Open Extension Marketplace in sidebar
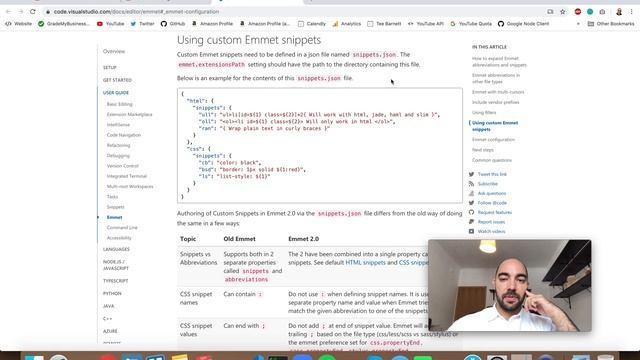 129,114
